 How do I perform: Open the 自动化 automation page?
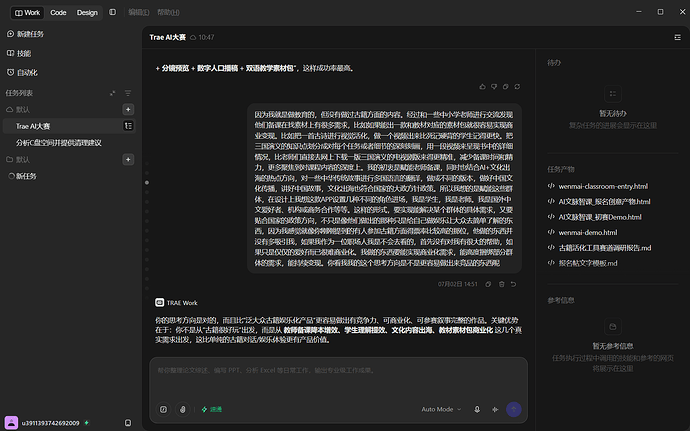pos(22,73)
